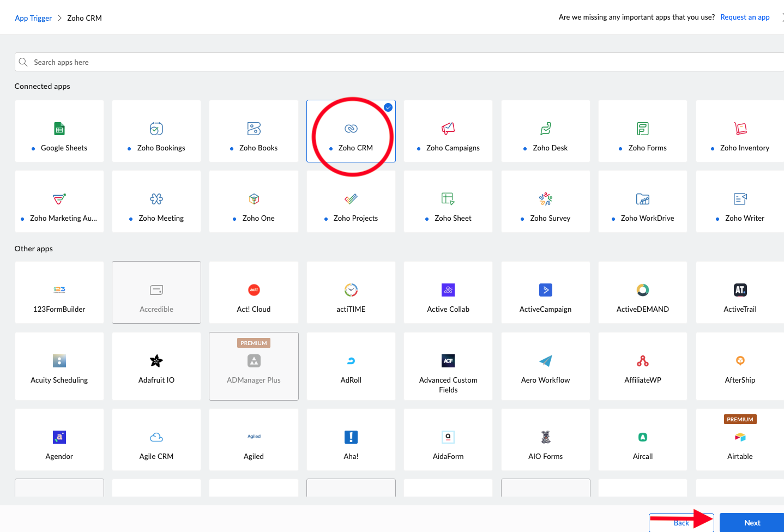Image resolution: width=784 pixels, height=532 pixels.
Task: Select the AffiliateWP app icon
Action: [x=643, y=361]
